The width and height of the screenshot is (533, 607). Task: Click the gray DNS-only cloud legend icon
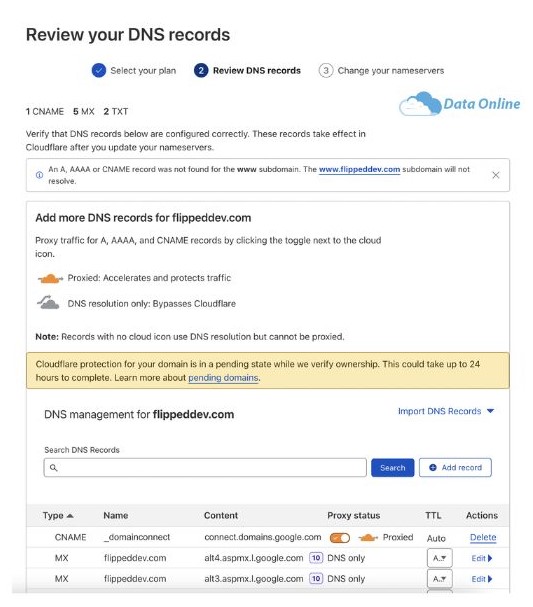click(x=48, y=302)
